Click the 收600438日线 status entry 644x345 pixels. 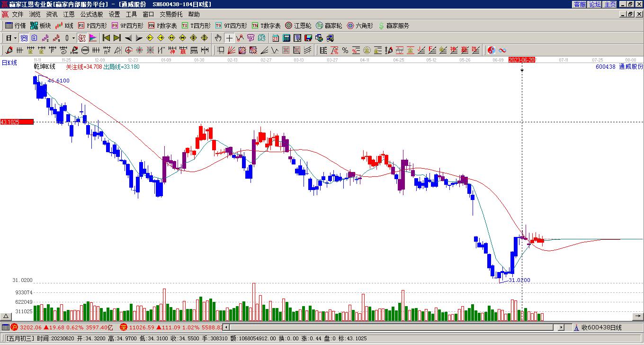(601, 327)
